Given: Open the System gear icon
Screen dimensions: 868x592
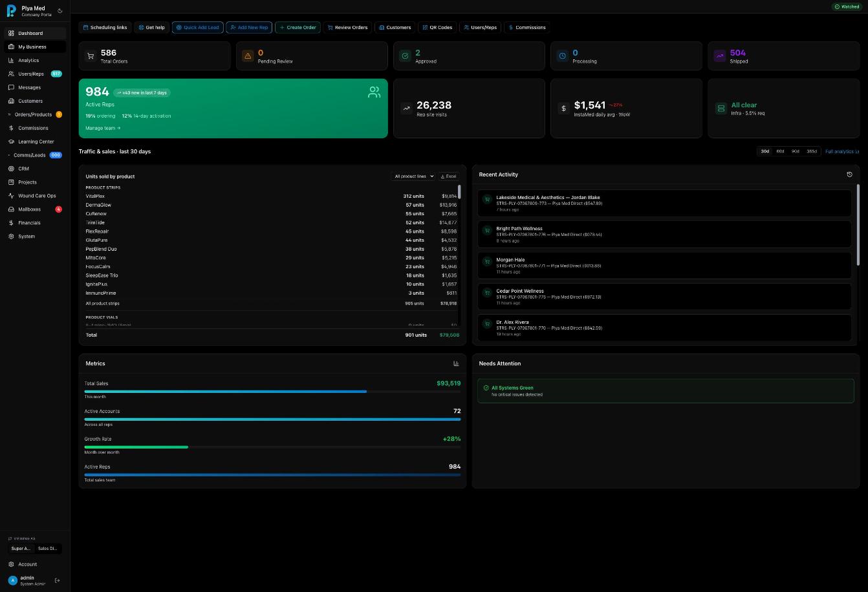Looking at the screenshot, I should tap(11, 237).
